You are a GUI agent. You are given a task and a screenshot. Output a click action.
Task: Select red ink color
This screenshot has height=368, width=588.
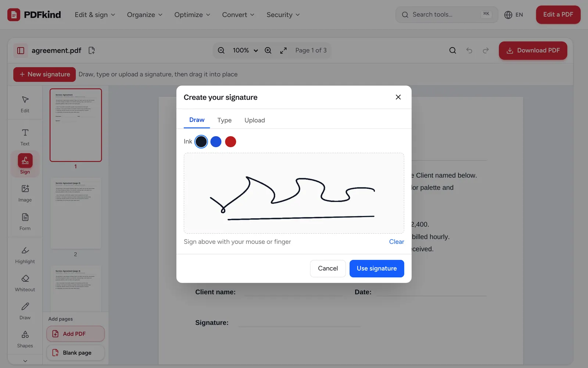click(230, 142)
